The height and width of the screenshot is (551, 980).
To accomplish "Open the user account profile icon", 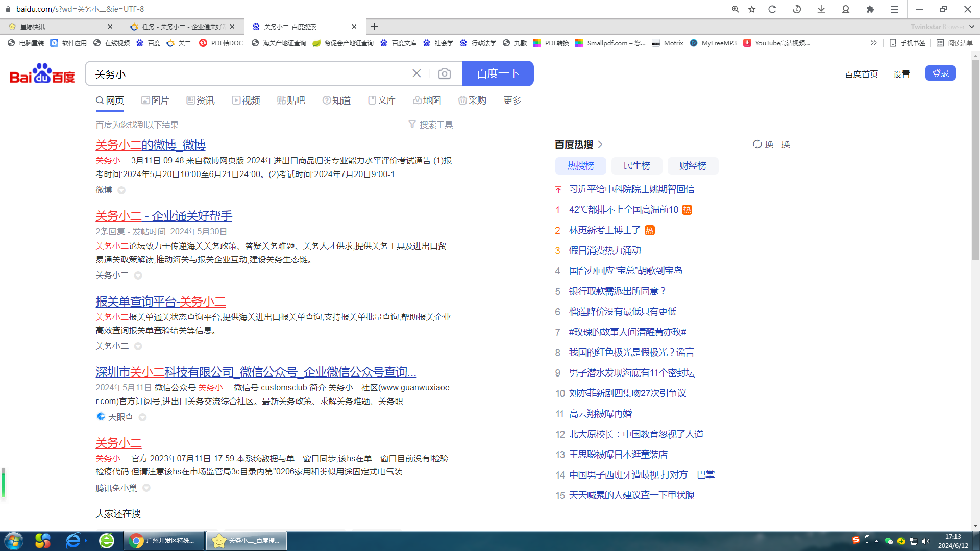I will [x=846, y=9].
